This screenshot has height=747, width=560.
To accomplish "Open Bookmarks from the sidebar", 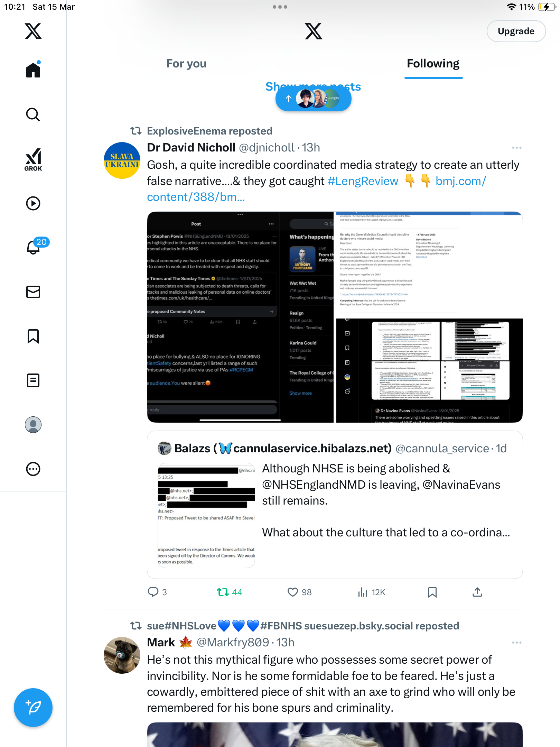I will (x=33, y=336).
